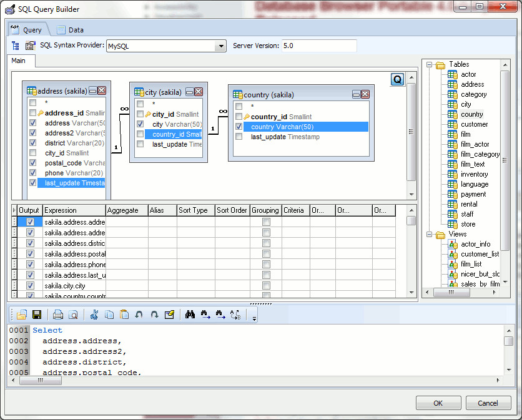Click the grid scrollbar down arrow
The width and height of the screenshot is (522, 420).
click(411, 293)
